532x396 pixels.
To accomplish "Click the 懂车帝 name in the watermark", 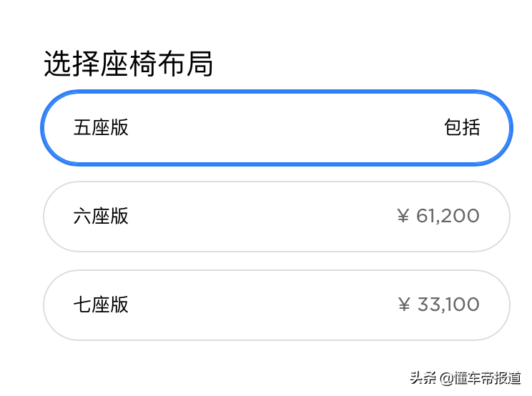I will click(x=474, y=378).
